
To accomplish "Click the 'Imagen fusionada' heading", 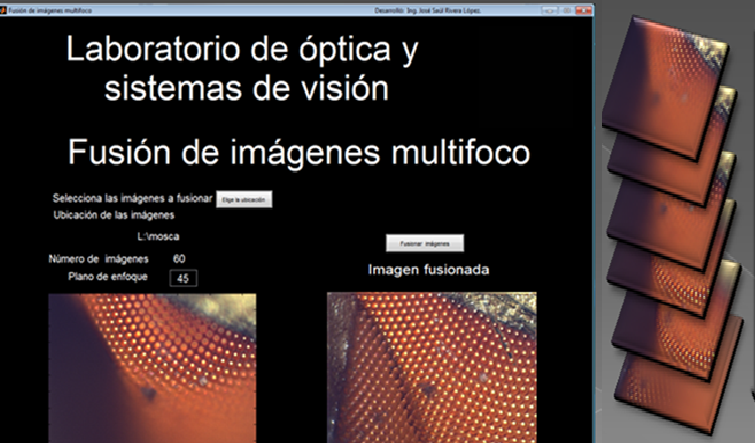I will [x=428, y=270].
